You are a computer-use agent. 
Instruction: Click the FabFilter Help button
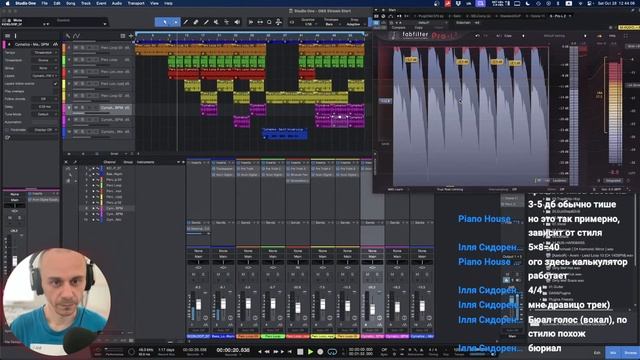pos(612,36)
